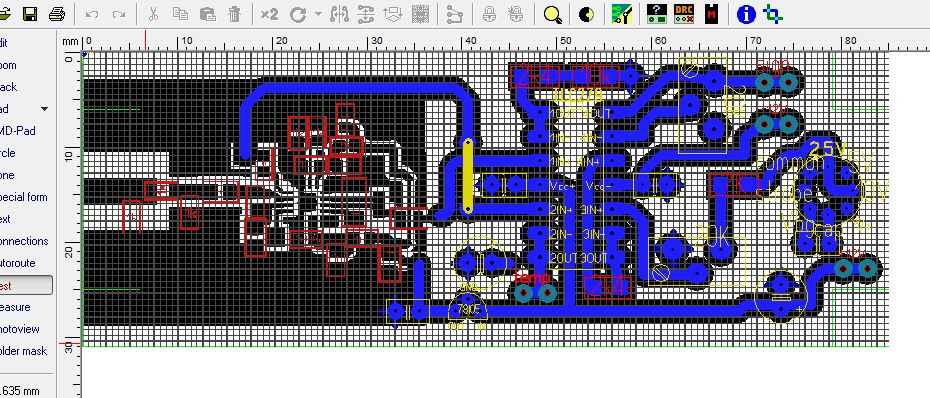
Task: Open the DRC design rule check
Action: [x=684, y=14]
